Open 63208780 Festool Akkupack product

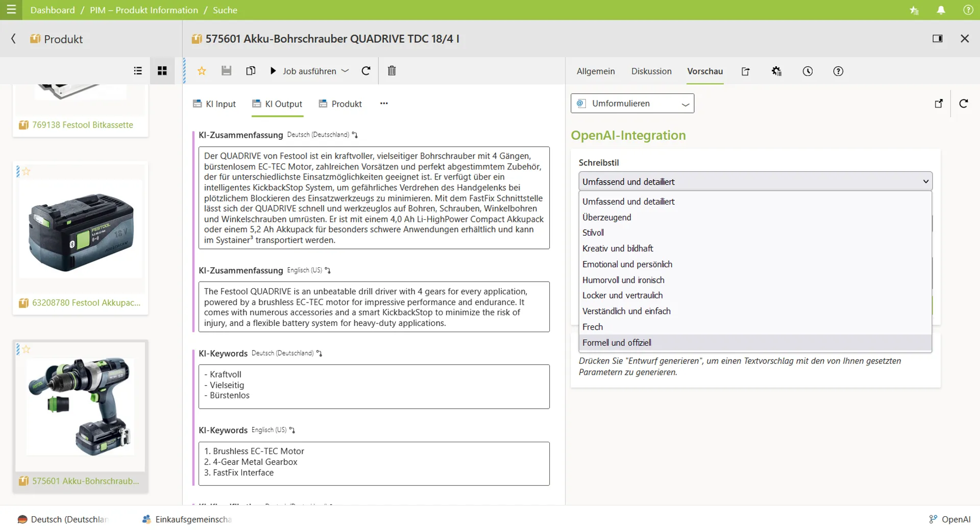click(86, 303)
